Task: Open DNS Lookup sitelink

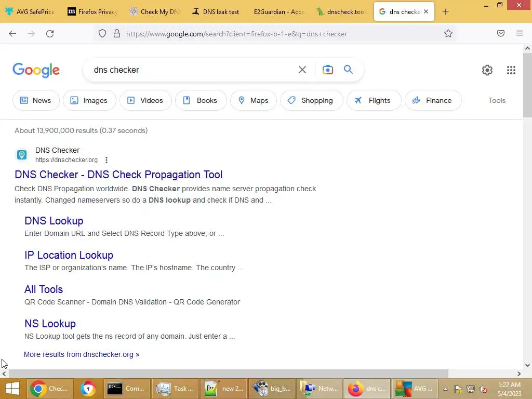Action: (54, 221)
